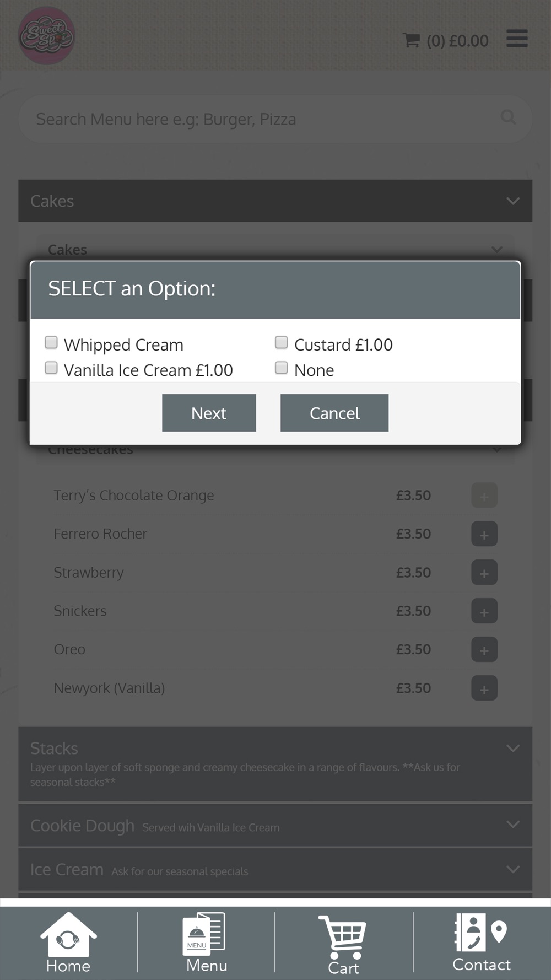Add Oreo cheesecake with plus icon
This screenshot has height=980, width=551.
pyautogui.click(x=484, y=650)
